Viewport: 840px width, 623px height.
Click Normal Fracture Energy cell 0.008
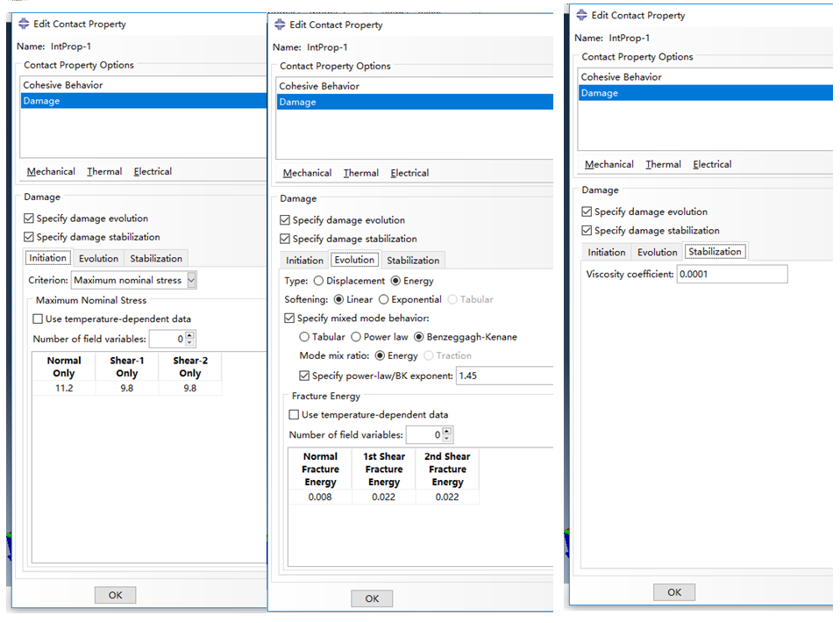(x=320, y=497)
